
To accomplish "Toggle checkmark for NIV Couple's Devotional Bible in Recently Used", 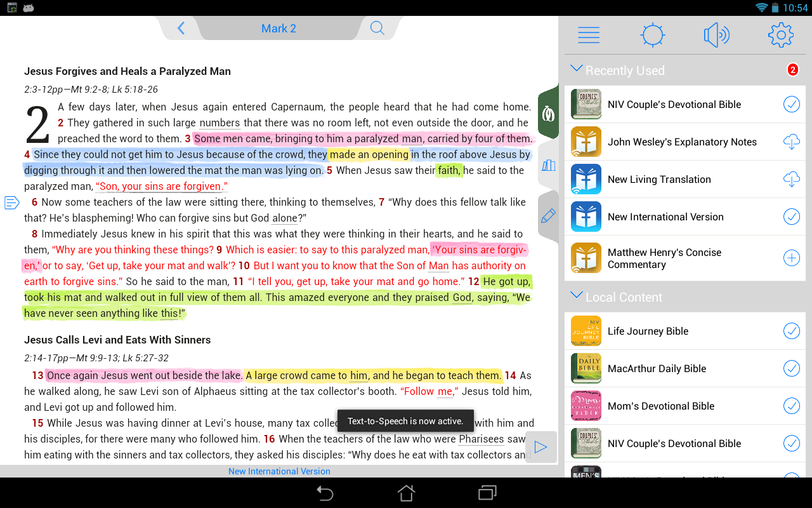I will 792,104.
